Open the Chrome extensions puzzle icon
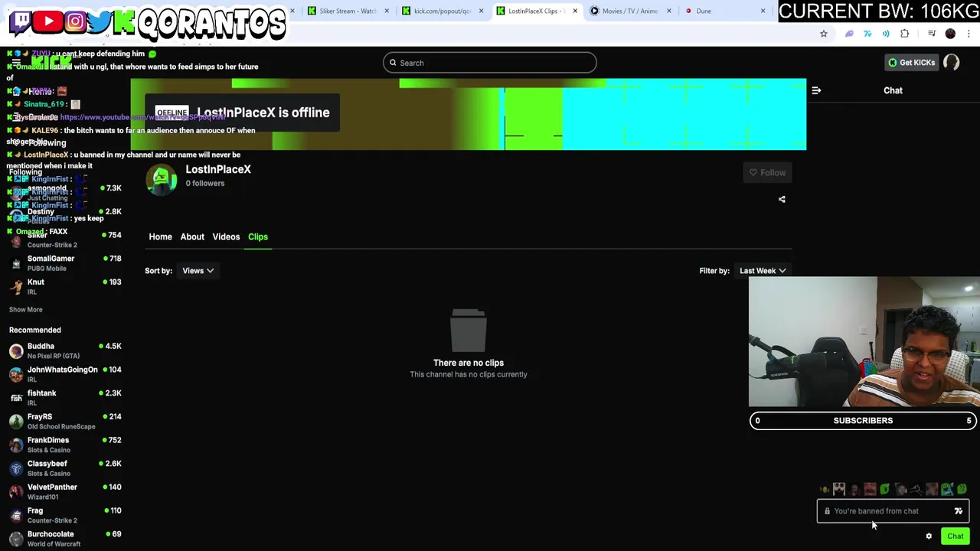Image resolution: width=980 pixels, height=551 pixels. pos(905,34)
